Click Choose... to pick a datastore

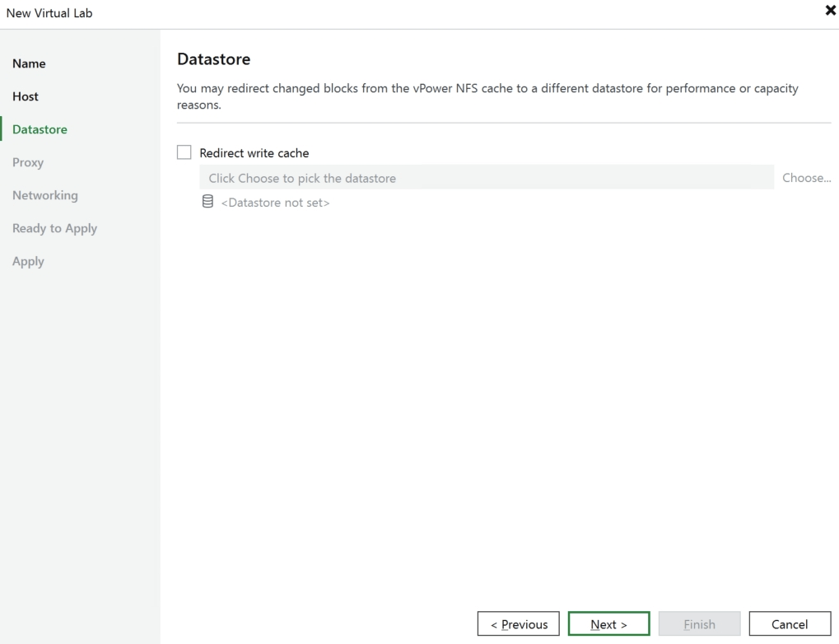click(x=806, y=178)
